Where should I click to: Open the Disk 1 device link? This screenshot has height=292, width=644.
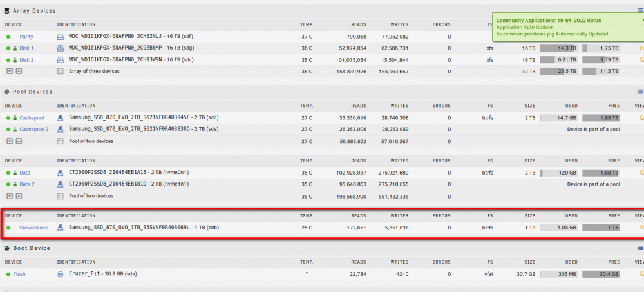click(x=26, y=48)
